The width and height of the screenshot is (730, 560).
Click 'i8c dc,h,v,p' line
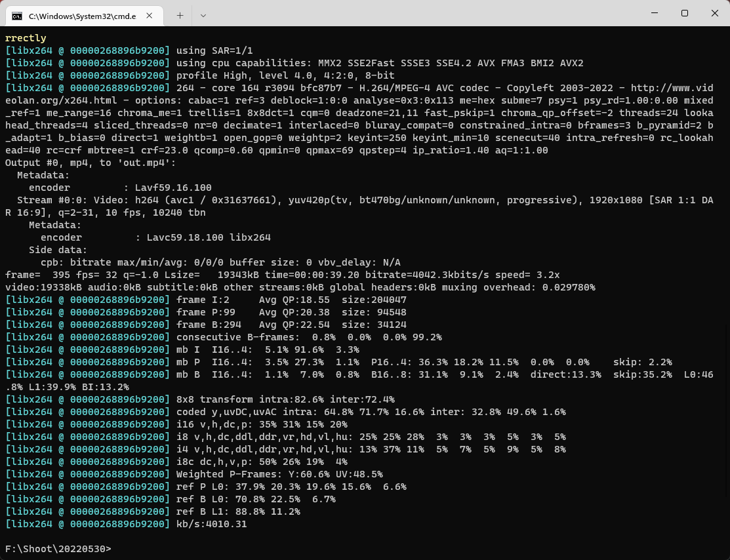[x=176, y=462]
